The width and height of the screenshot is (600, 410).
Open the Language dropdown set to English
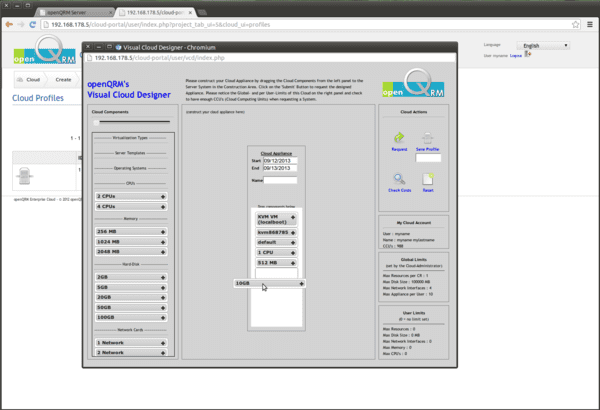(x=543, y=46)
